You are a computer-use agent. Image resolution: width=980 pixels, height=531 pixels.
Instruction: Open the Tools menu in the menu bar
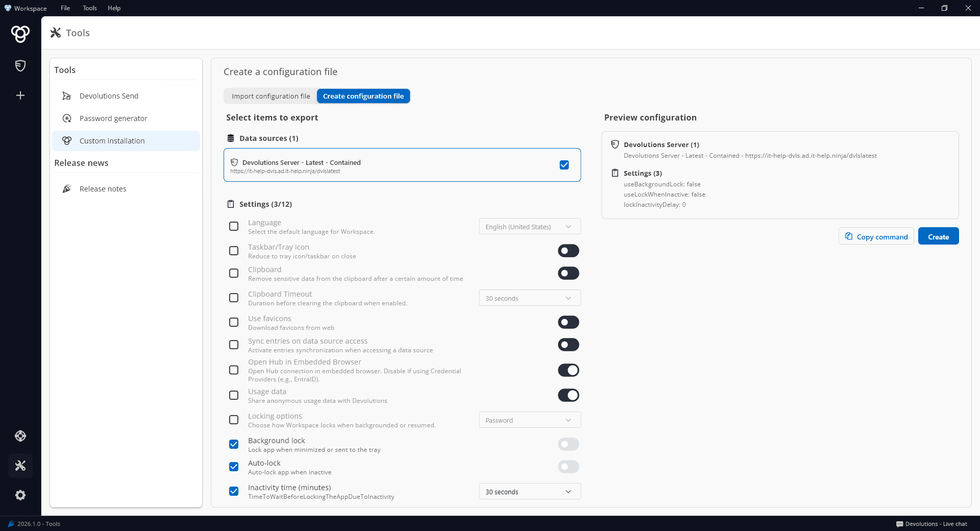tap(89, 8)
